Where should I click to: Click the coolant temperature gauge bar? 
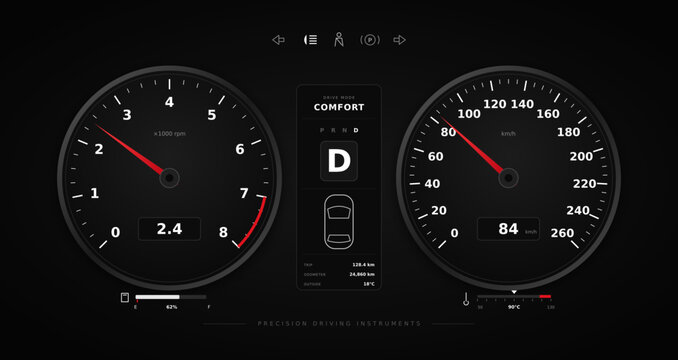pyautogui.click(x=514, y=296)
